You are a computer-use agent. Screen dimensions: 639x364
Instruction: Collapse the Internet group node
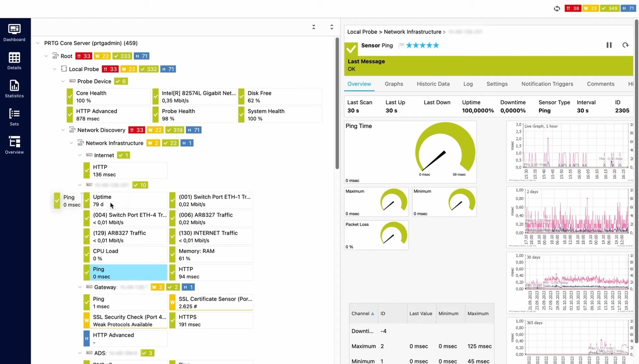(x=80, y=155)
